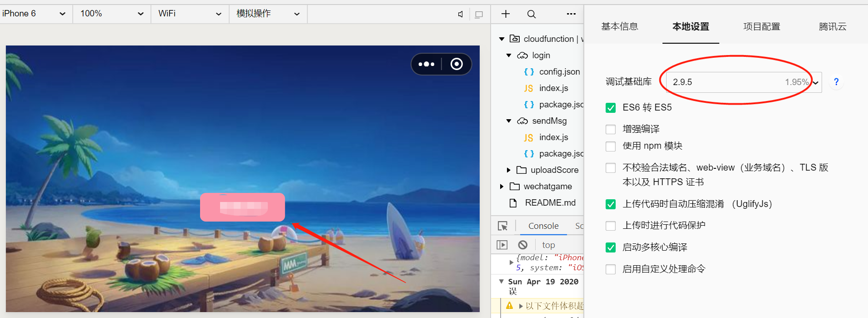Switch to 基本信息 tab

(x=620, y=26)
